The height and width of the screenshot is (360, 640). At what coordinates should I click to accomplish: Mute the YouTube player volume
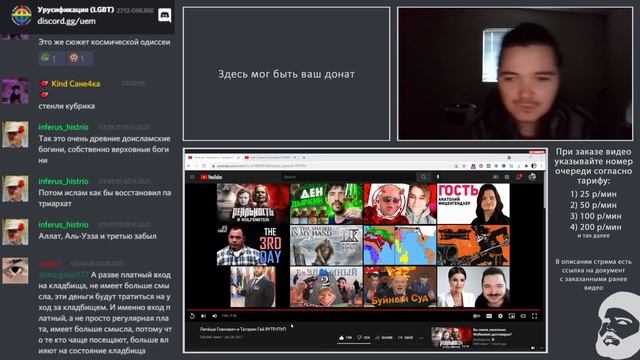[x=215, y=316]
